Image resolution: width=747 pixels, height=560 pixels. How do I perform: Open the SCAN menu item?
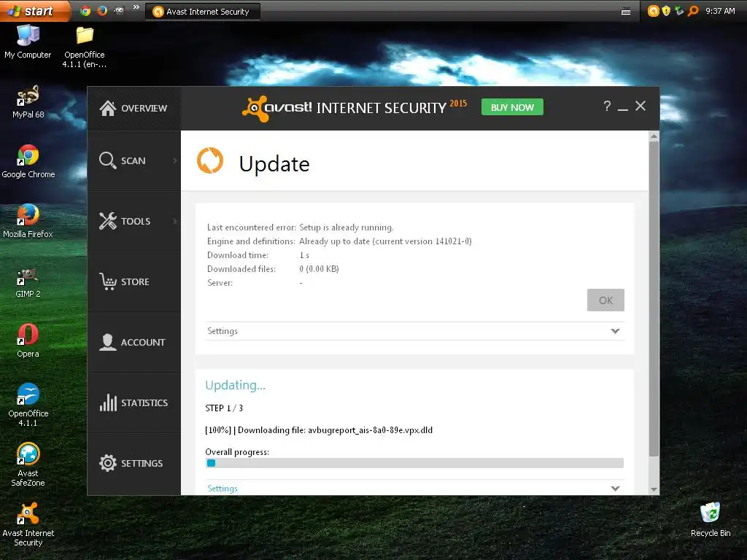pyautogui.click(x=134, y=160)
